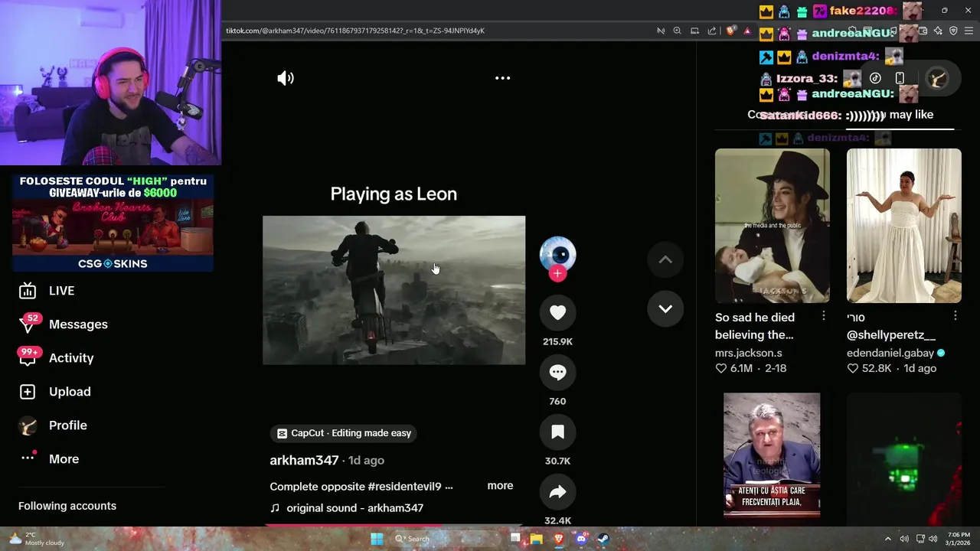Open the three-dot video options menu
The image size is (980, 551).
click(x=502, y=78)
